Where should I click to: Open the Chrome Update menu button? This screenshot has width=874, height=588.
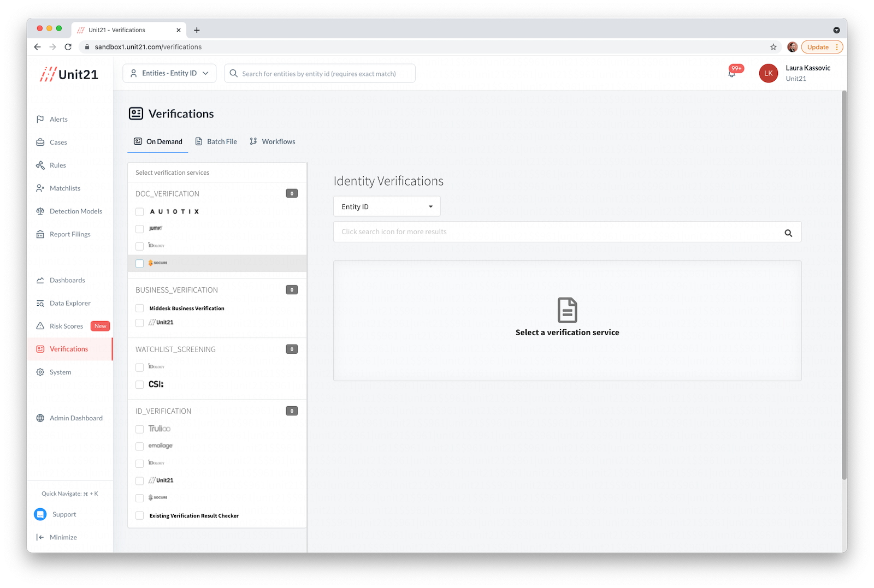822,47
